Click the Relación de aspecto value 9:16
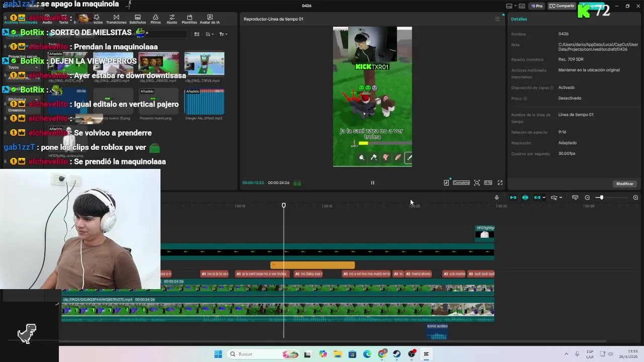The height and width of the screenshot is (362, 644). (562, 132)
